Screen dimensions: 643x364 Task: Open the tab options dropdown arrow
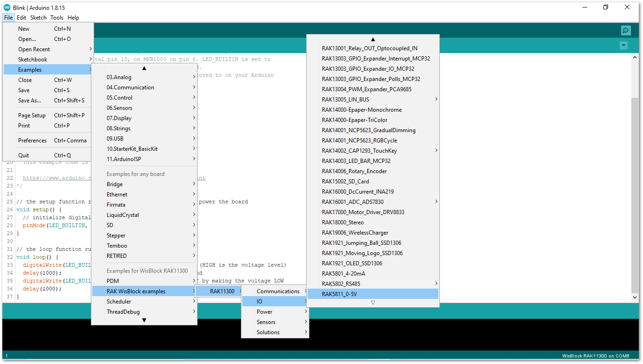pyautogui.click(x=623, y=46)
